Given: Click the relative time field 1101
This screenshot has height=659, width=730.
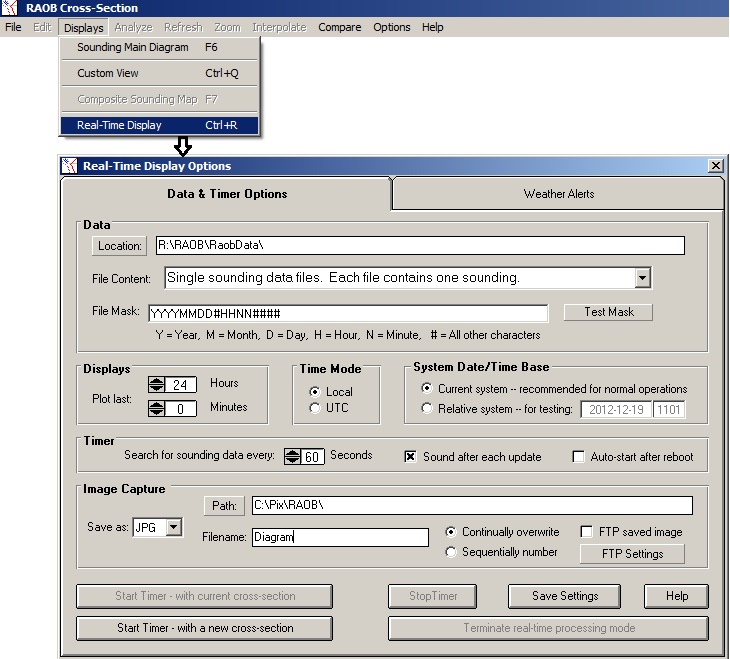Looking at the screenshot, I should 669,409.
